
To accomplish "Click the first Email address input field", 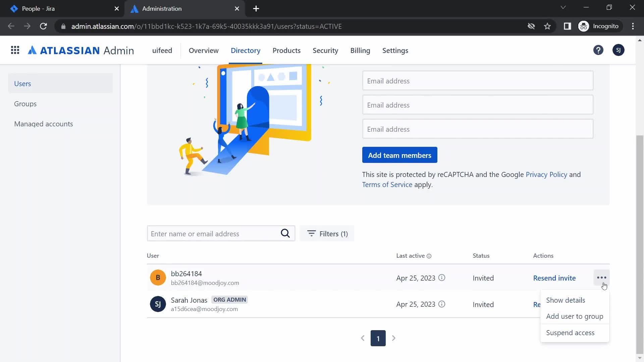I will tap(478, 80).
